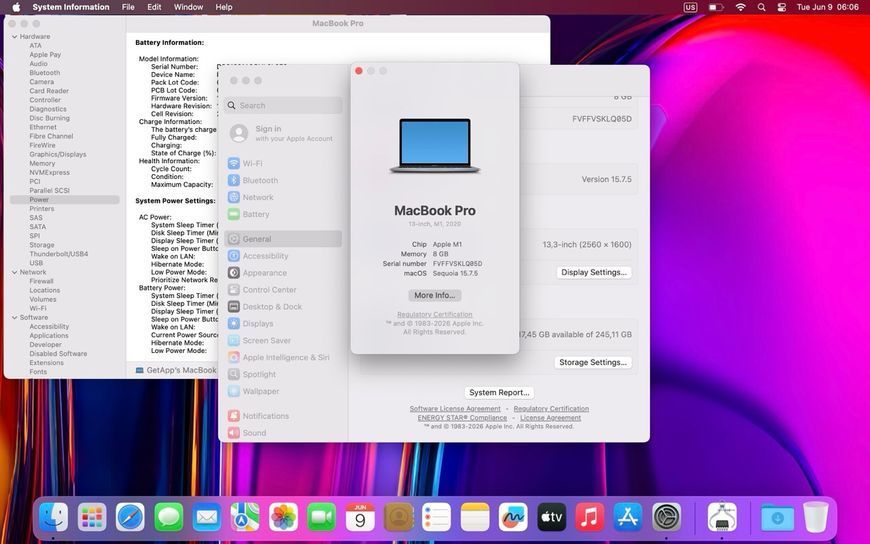Open Calendar showing June 9
Image resolution: width=870 pixels, height=544 pixels.
pyautogui.click(x=360, y=517)
